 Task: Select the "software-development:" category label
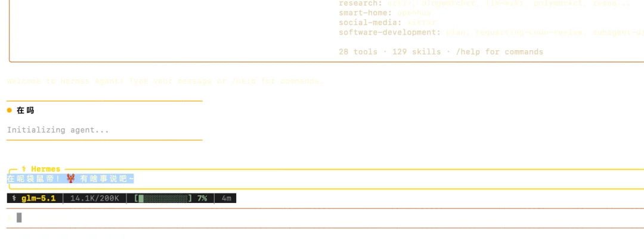click(389, 32)
